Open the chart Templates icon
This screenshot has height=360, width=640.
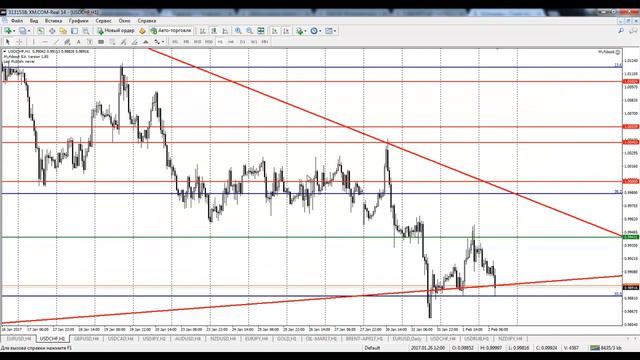click(329, 31)
